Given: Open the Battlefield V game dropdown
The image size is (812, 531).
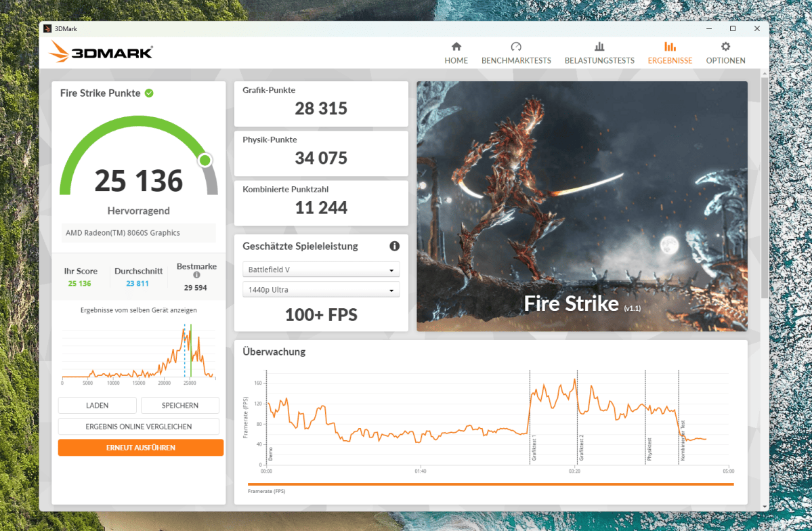Looking at the screenshot, I should click(x=321, y=270).
